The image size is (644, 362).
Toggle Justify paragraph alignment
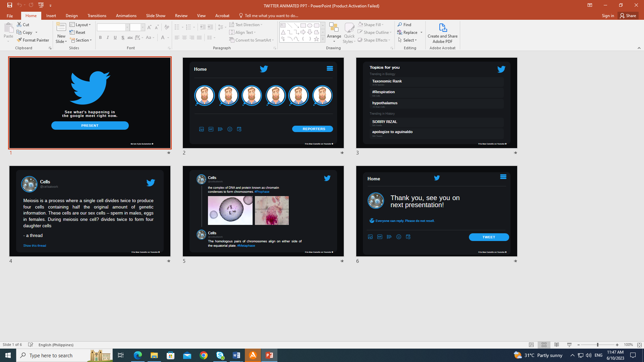click(x=199, y=38)
